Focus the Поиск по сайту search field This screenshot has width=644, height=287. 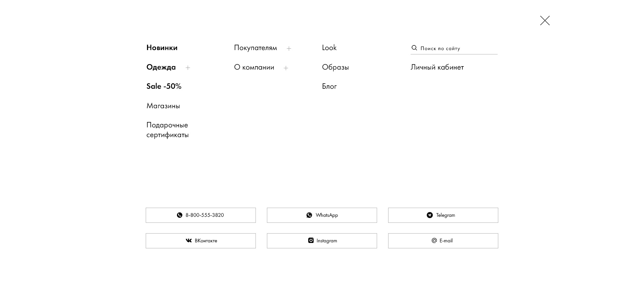click(x=454, y=48)
